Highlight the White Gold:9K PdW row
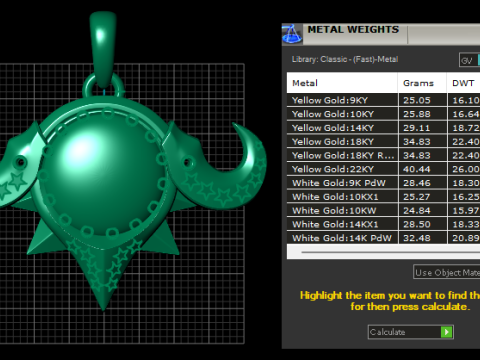480x360 pixels. pyautogui.click(x=383, y=183)
